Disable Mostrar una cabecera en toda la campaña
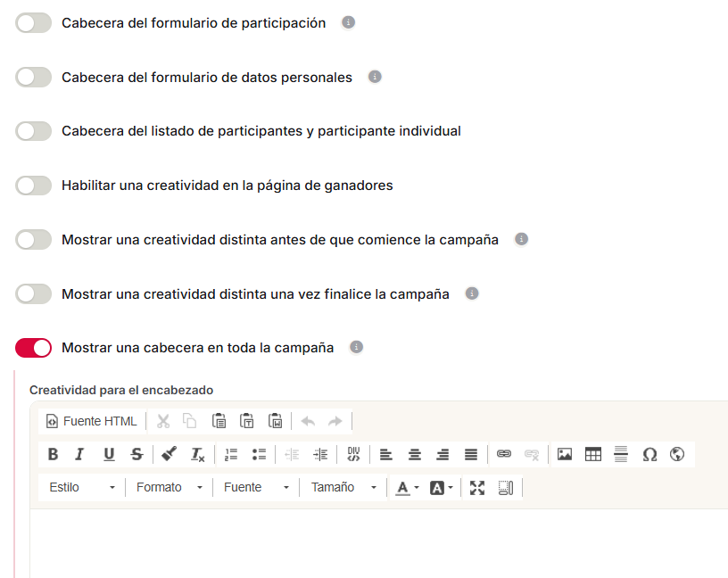 tap(33, 348)
